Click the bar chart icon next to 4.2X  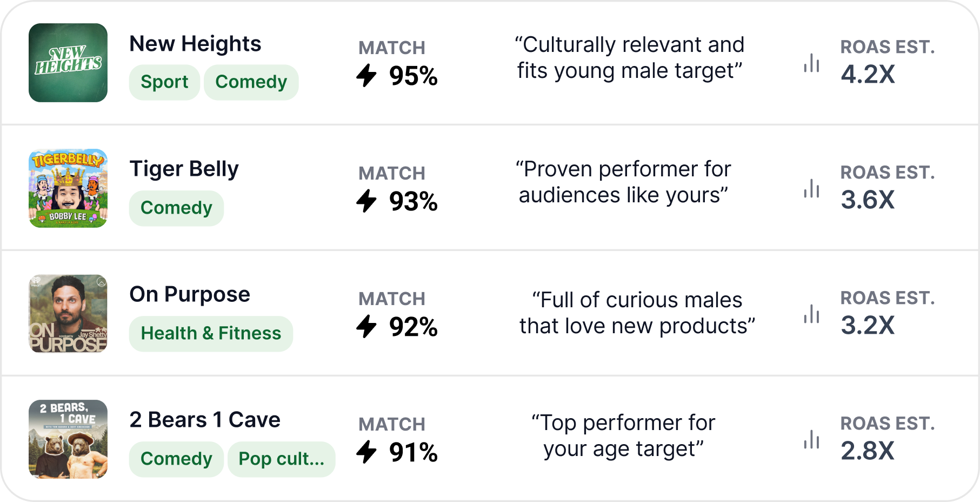[811, 63]
